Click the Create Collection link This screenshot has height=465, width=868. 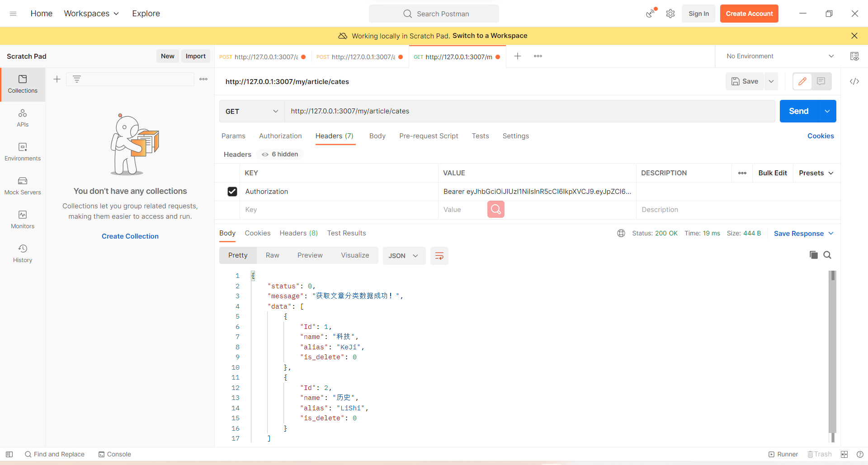click(x=130, y=236)
